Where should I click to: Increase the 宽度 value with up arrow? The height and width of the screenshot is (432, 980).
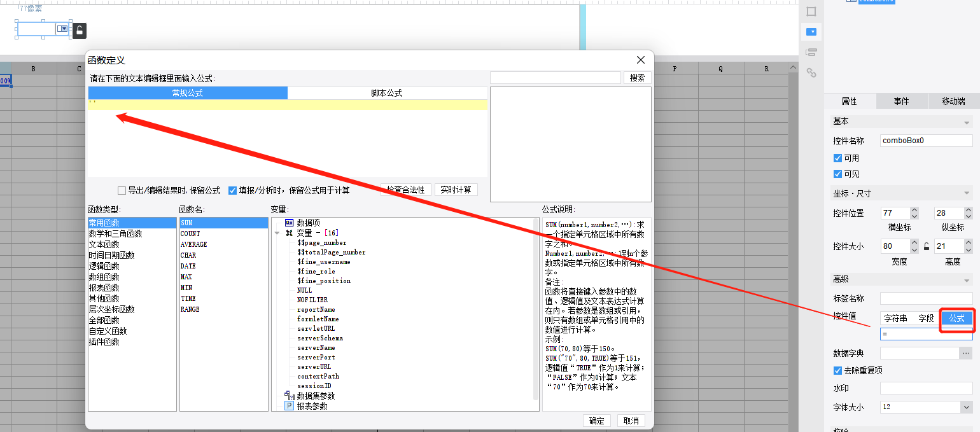coord(914,243)
